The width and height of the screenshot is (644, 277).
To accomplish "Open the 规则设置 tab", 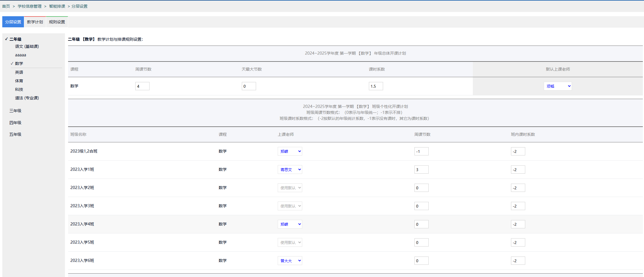I will tap(57, 22).
